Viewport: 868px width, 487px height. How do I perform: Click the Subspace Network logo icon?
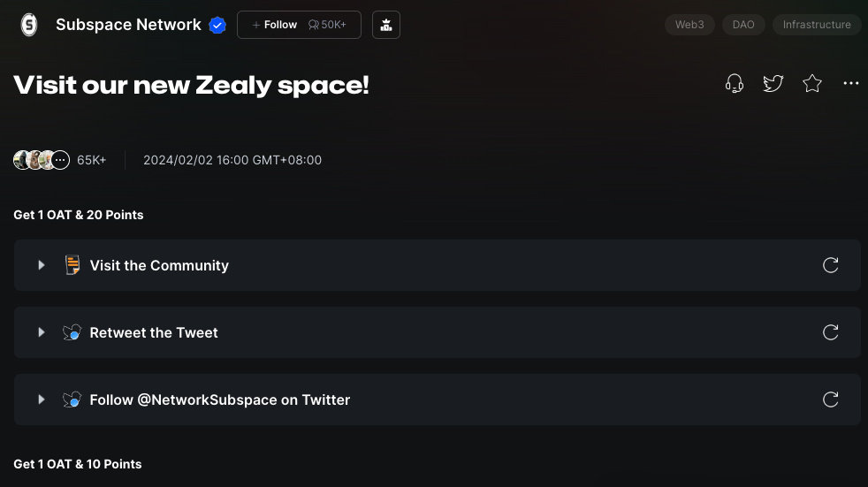click(x=29, y=25)
